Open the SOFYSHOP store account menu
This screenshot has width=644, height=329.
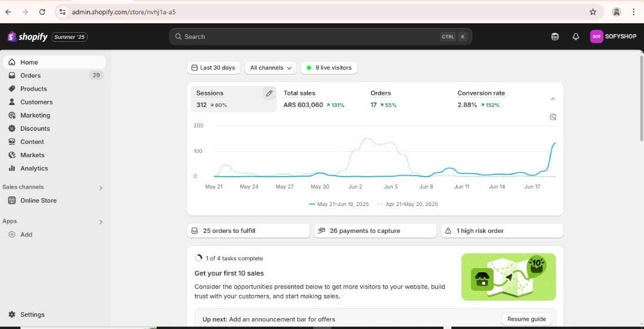613,36
